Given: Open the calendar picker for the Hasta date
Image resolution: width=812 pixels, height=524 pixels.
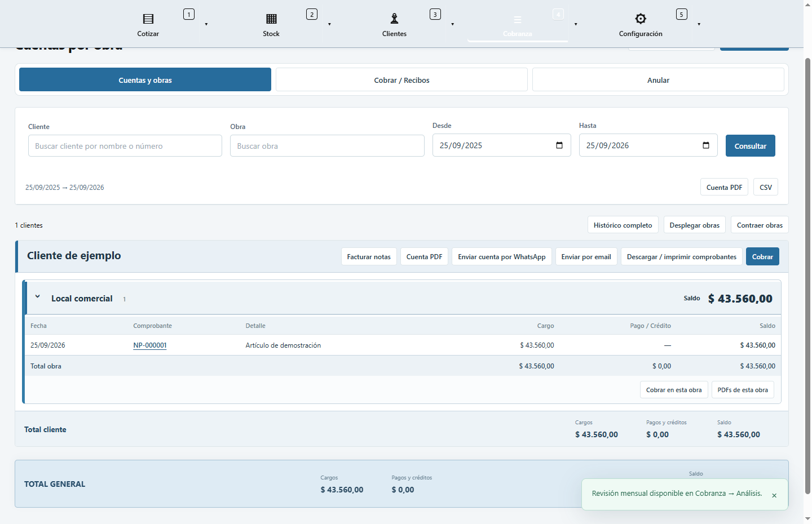Looking at the screenshot, I should [706, 145].
